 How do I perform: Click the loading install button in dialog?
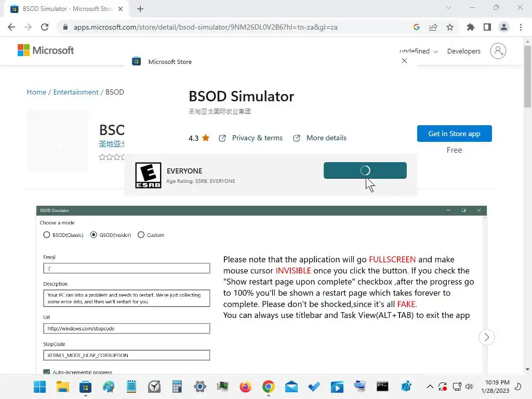coord(365,170)
